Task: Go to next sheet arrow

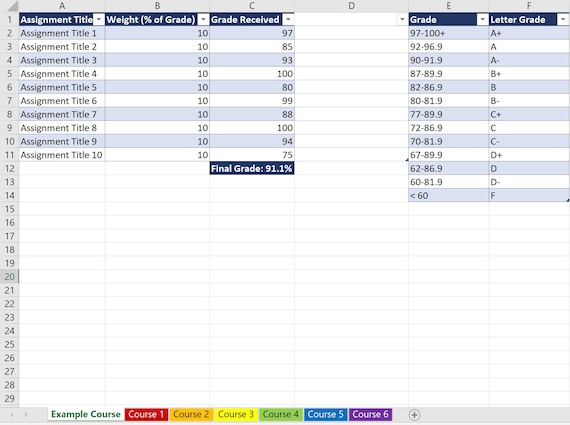Action: [26, 415]
